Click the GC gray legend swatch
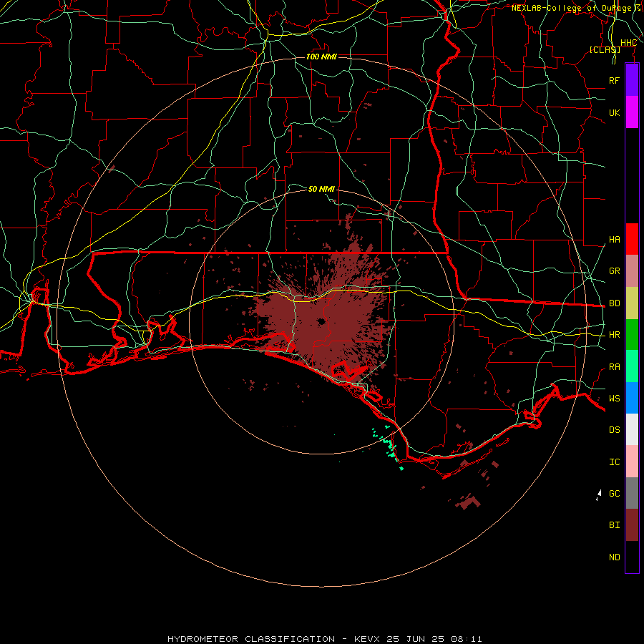The height and width of the screenshot is (644, 644). (x=632, y=493)
